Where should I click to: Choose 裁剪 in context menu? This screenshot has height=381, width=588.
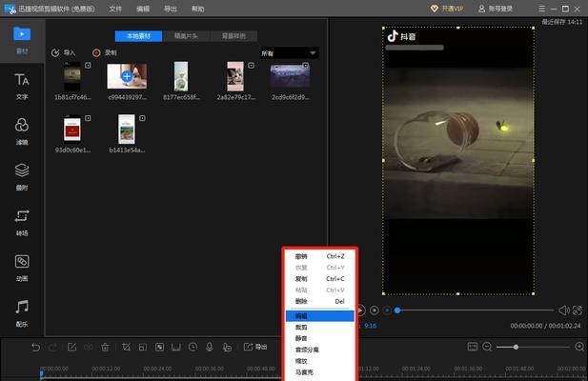coord(319,327)
